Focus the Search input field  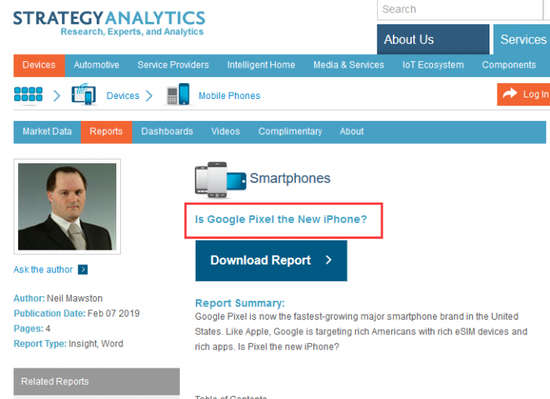(460, 9)
